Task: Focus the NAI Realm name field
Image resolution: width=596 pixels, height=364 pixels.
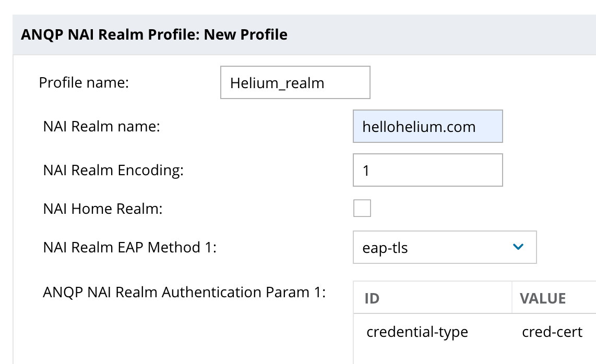Action: (x=427, y=126)
